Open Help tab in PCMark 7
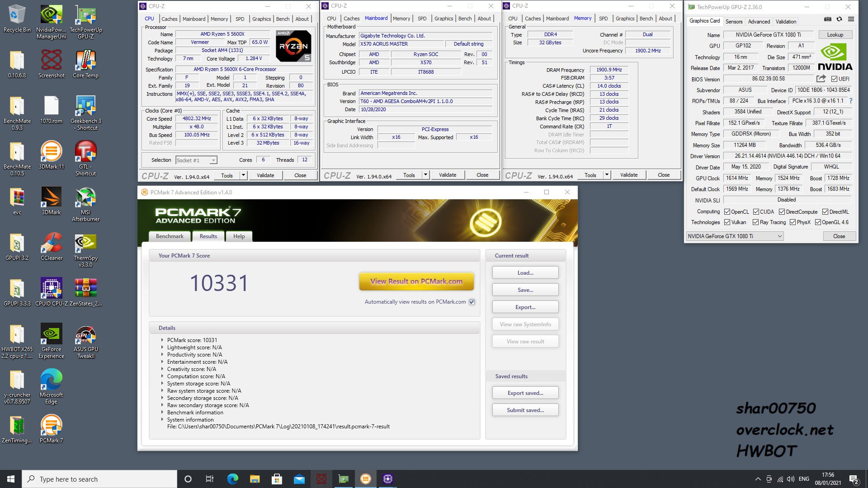This screenshot has width=868, height=488. click(239, 236)
